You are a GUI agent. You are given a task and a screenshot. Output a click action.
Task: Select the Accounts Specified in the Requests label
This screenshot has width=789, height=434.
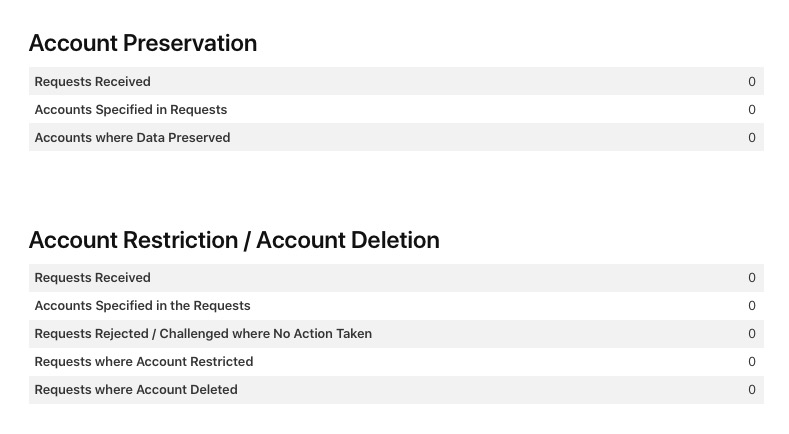tap(142, 305)
